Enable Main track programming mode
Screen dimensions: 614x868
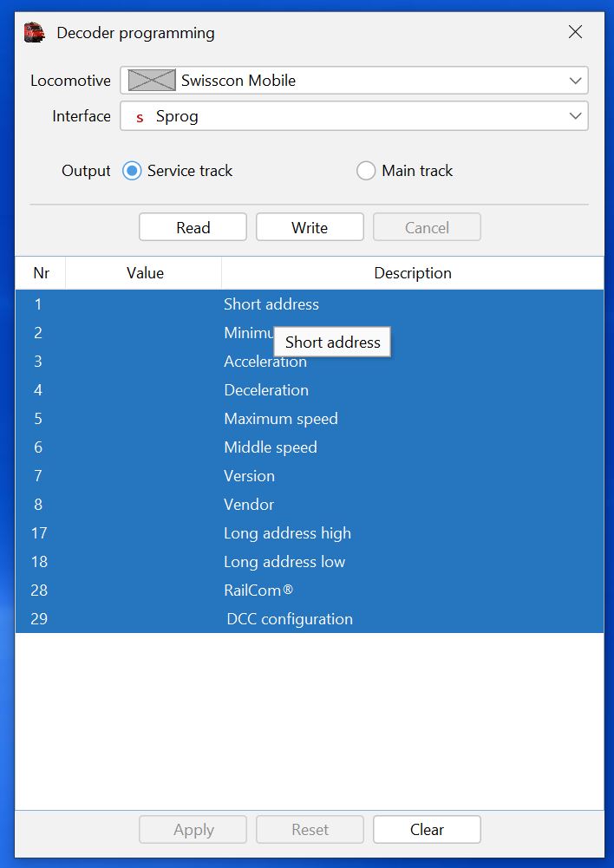pos(366,171)
